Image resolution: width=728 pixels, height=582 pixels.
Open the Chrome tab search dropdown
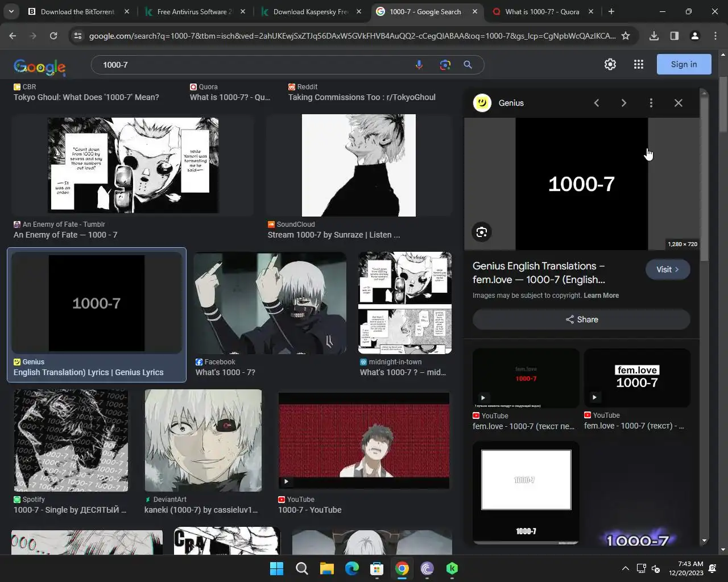[x=11, y=11]
